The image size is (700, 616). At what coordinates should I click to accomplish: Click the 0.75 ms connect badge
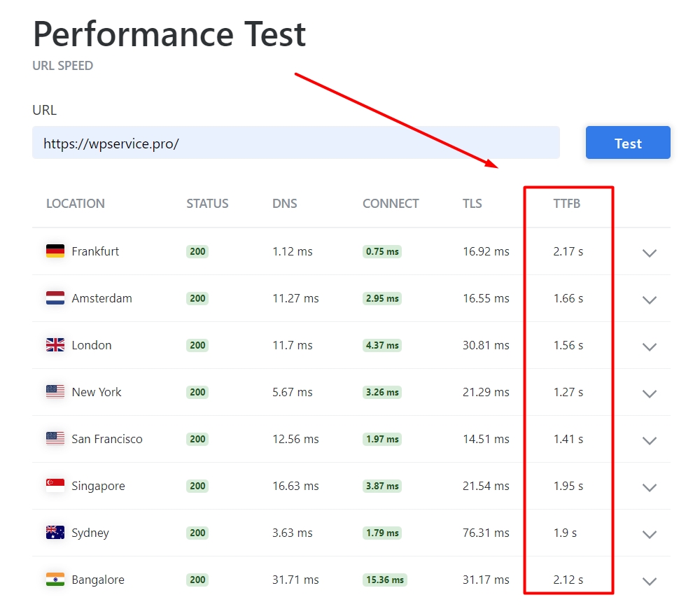382,251
